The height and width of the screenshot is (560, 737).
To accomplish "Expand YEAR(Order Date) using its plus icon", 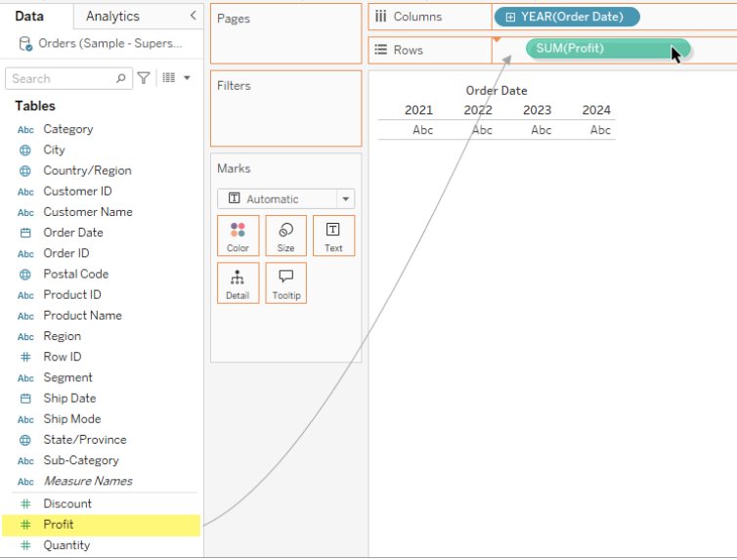I will (510, 18).
